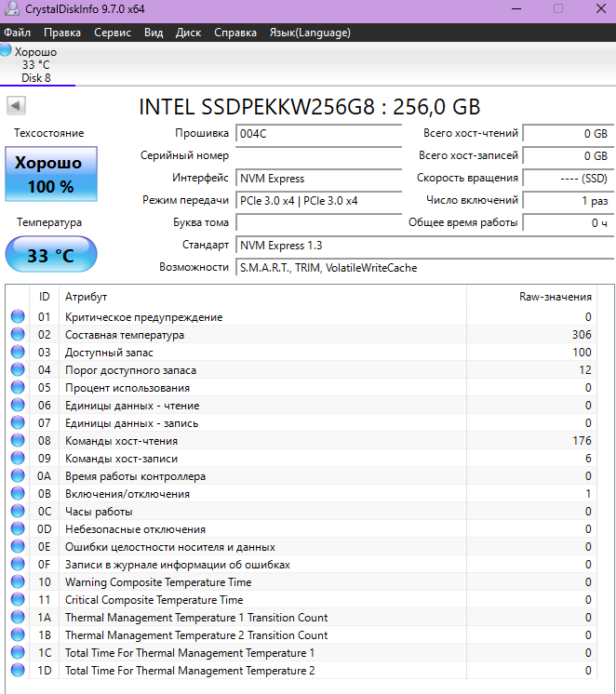Open the Файл menu
Viewport: 616px width, 694px height.
[x=17, y=33]
